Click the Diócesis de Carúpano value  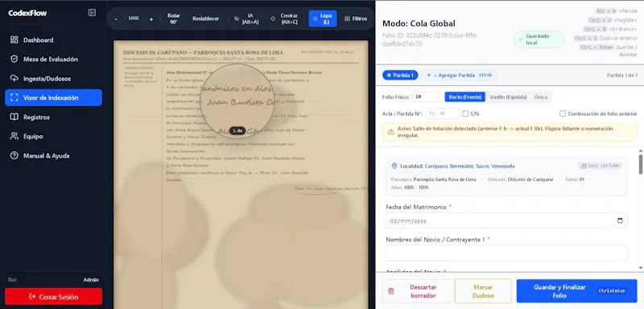(x=530, y=179)
